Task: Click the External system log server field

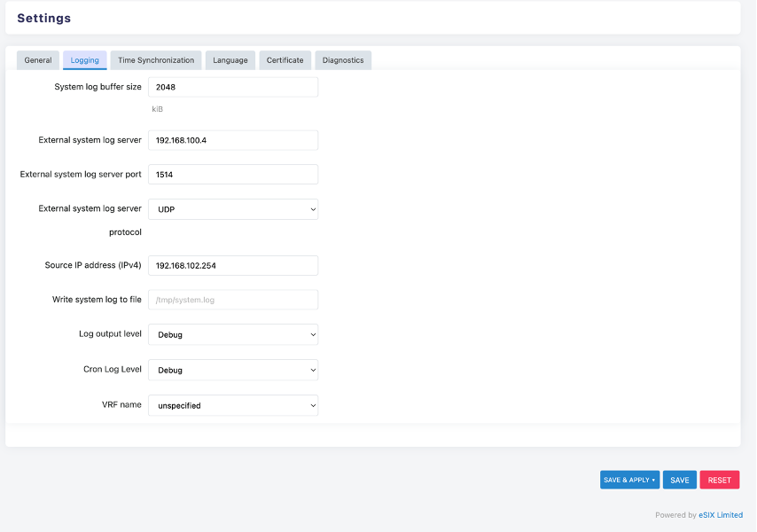Action: coord(233,139)
